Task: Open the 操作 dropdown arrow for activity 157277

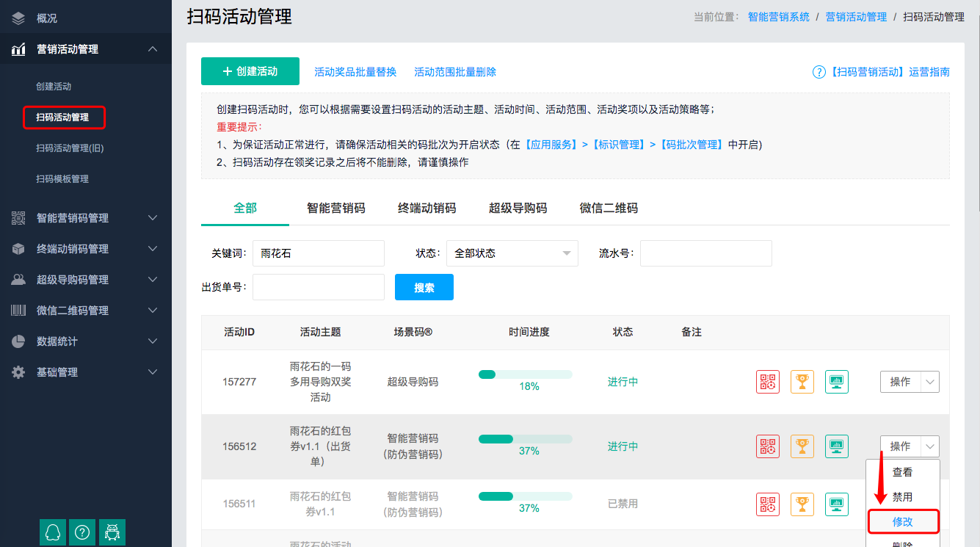Action: tap(930, 382)
